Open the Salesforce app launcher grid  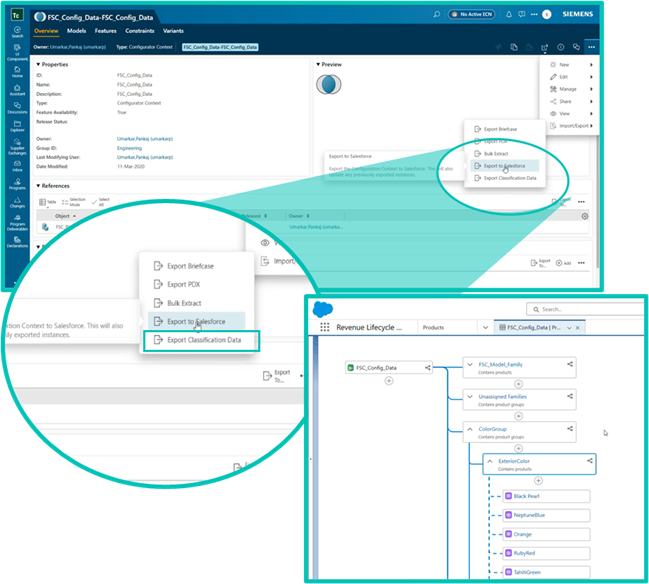coord(325,327)
